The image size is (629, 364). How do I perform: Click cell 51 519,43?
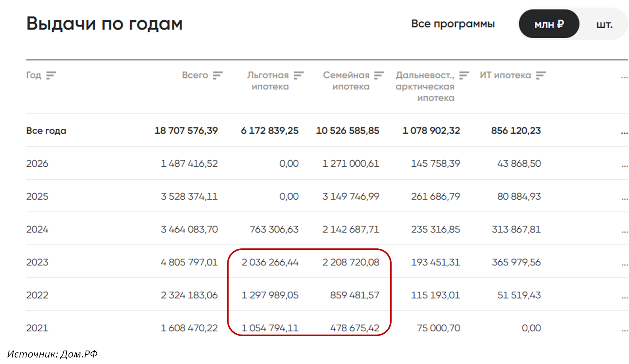[x=519, y=295]
